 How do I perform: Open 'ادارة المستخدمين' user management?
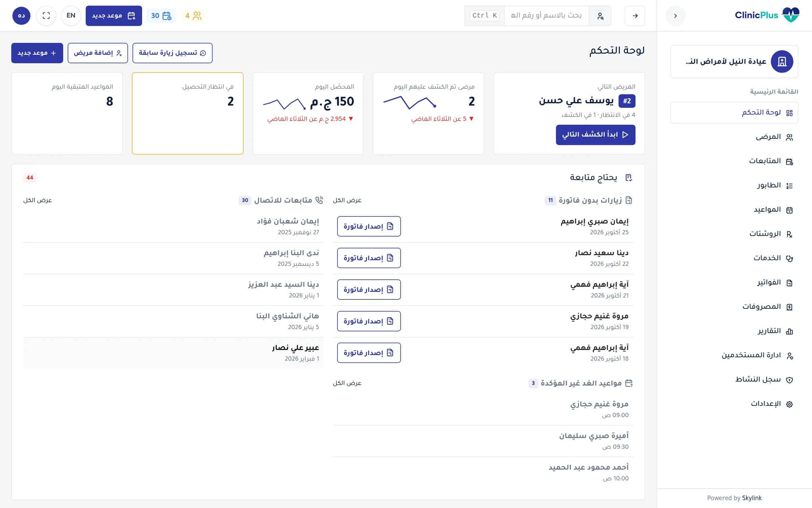pos(734,355)
